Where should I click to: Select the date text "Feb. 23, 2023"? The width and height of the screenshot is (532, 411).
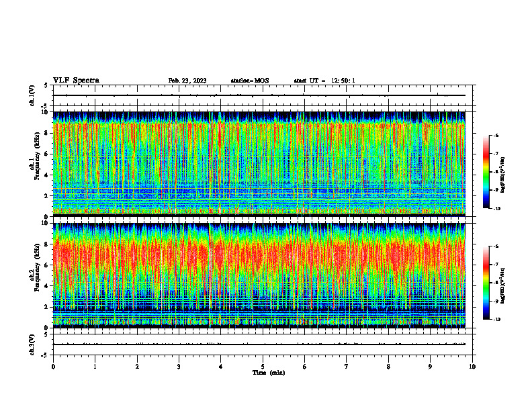click(187, 81)
